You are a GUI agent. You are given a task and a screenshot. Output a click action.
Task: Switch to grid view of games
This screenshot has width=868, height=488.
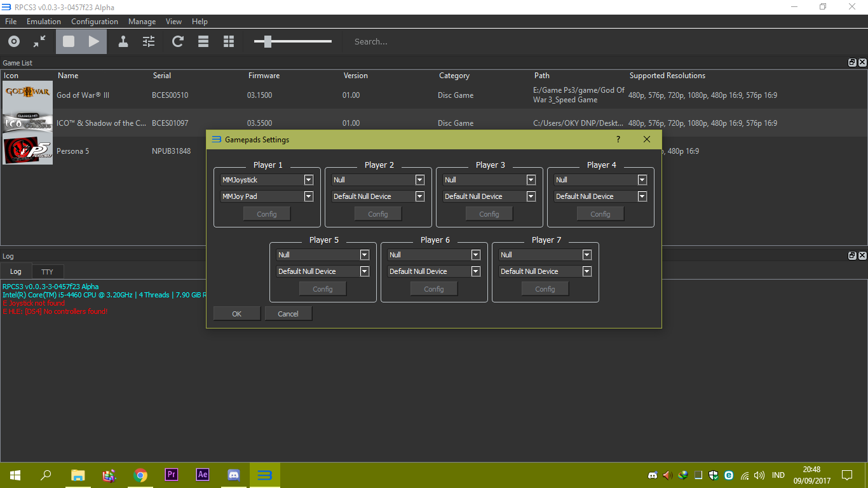point(228,41)
